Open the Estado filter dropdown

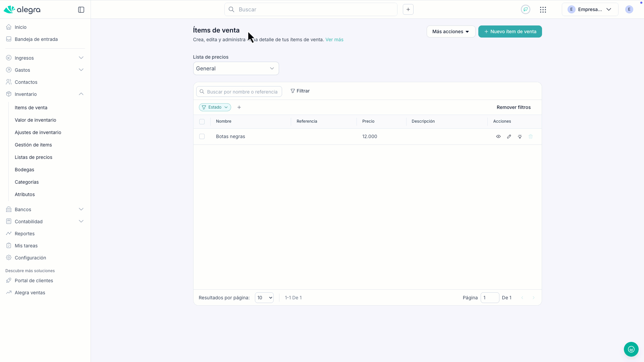tap(215, 107)
